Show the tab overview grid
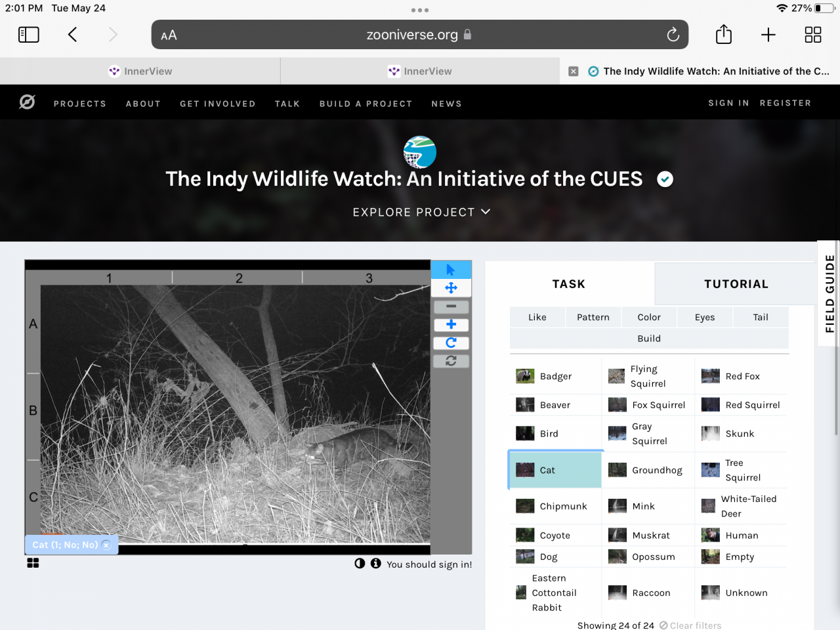Screen dimensions: 840x630 click(x=813, y=35)
